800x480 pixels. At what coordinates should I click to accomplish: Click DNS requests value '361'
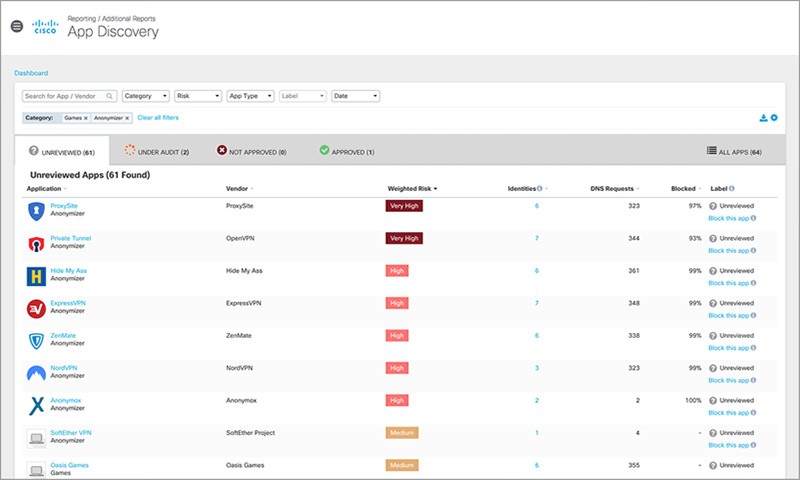[x=634, y=271]
